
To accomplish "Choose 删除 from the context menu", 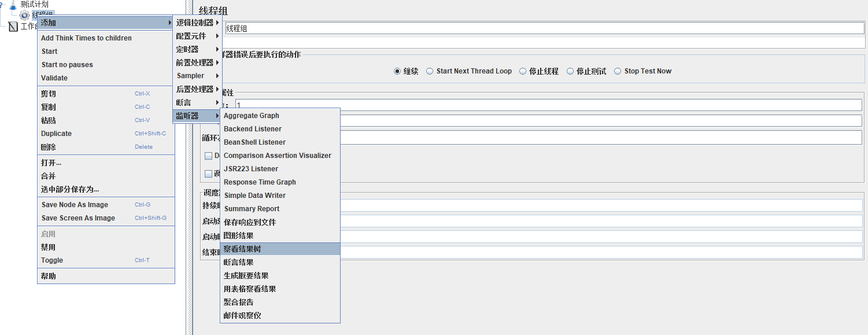I will (x=106, y=147).
